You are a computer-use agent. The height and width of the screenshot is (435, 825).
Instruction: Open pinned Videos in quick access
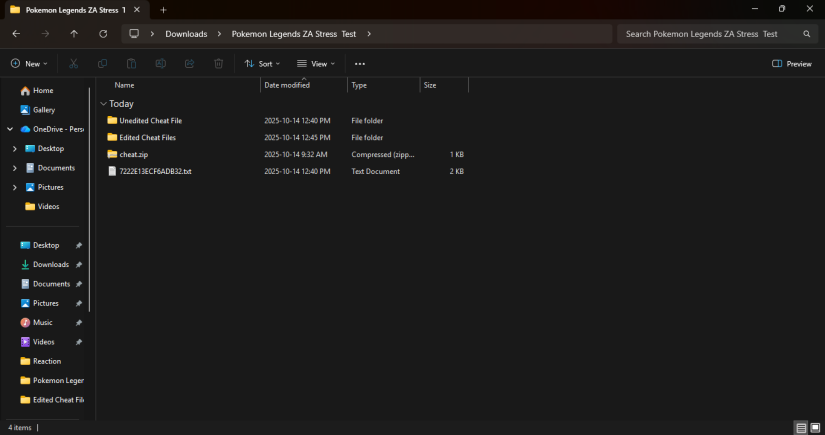44,342
